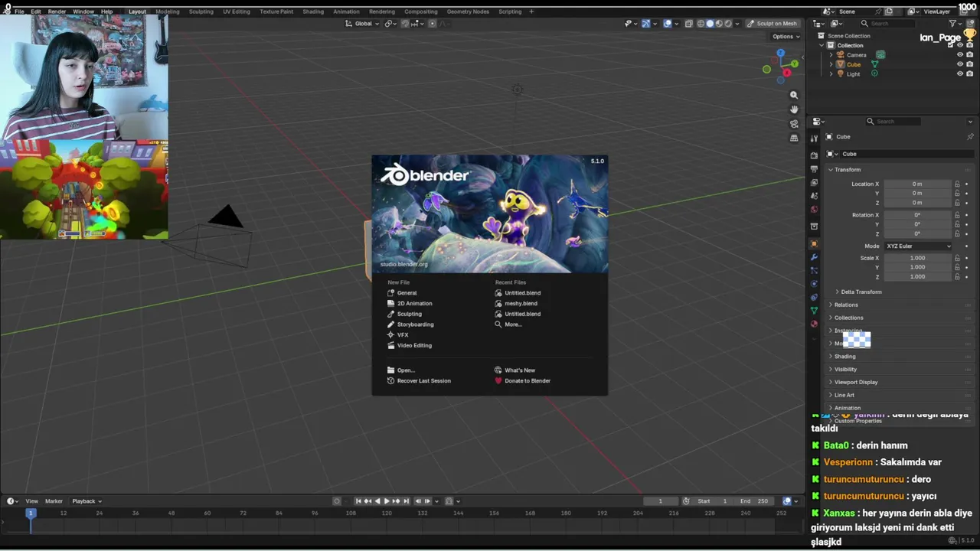The width and height of the screenshot is (980, 551).
Task: Switch to the UV Editing workspace tab
Action: (x=236, y=11)
